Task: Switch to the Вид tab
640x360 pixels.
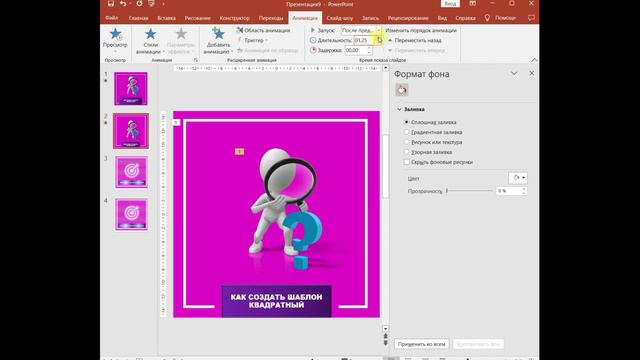Action: click(442, 18)
